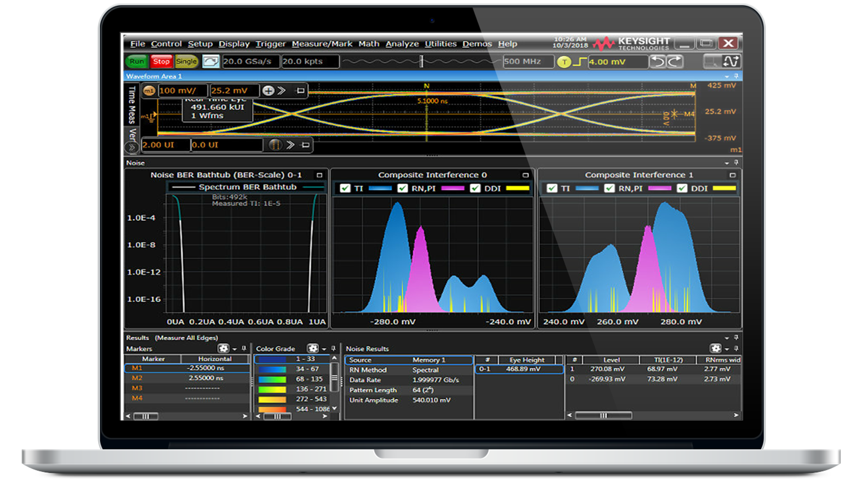Click the yellow trigger source T icon

tap(564, 62)
